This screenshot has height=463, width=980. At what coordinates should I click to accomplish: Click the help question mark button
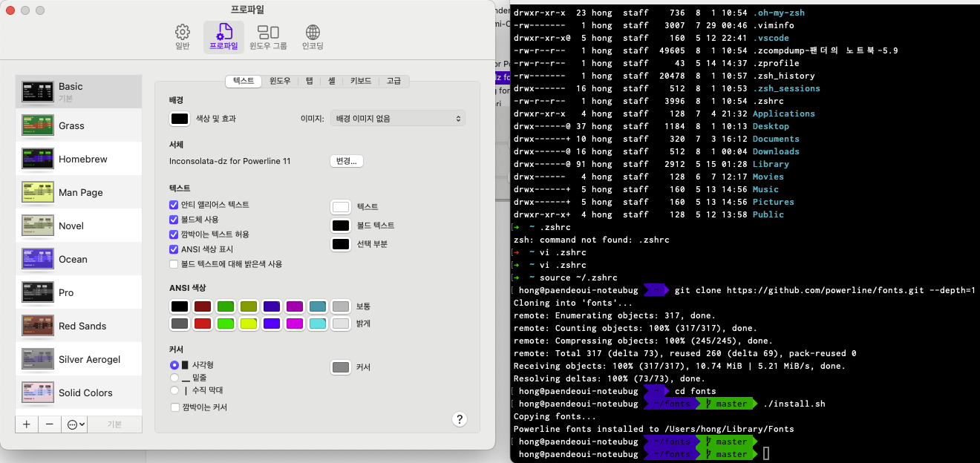coord(460,419)
